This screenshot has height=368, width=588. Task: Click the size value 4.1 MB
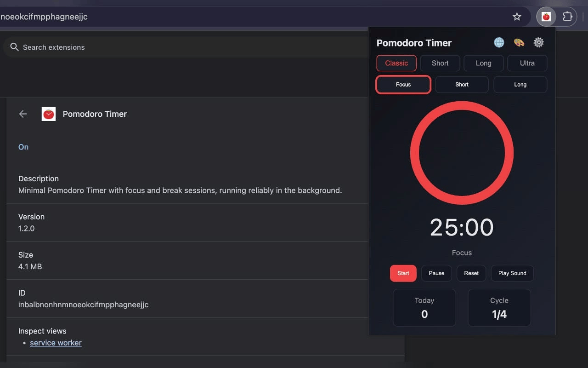[30, 266]
